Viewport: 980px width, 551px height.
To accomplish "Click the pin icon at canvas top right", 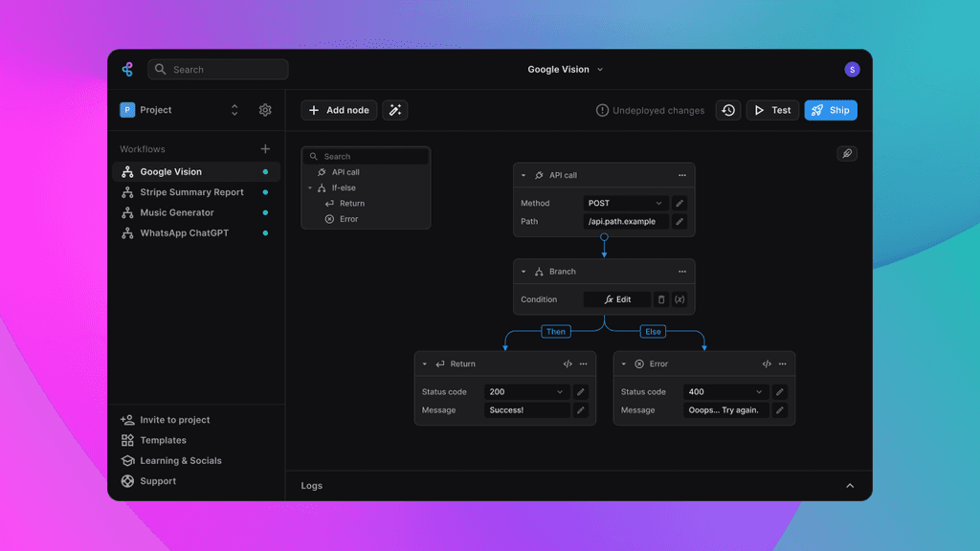I will [847, 153].
